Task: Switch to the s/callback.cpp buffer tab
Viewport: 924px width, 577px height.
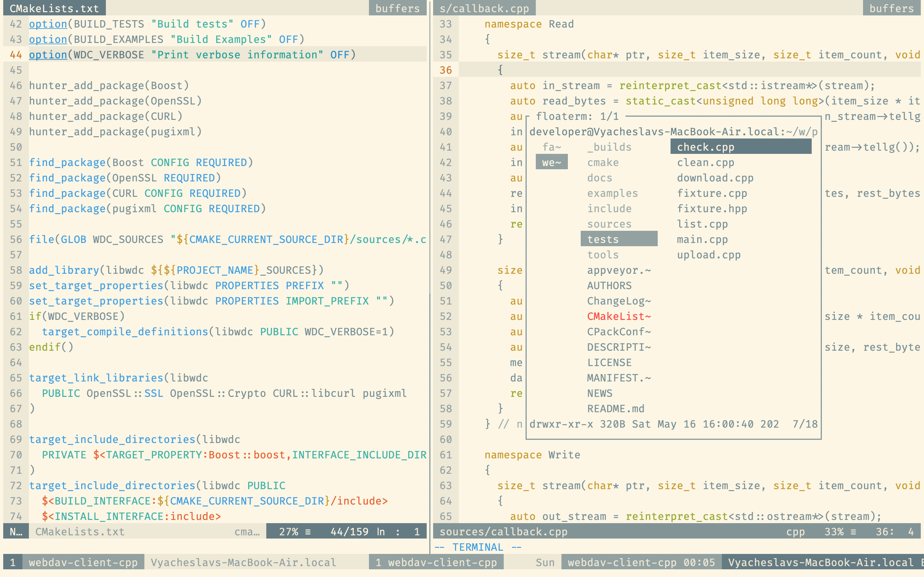Action: tap(484, 8)
